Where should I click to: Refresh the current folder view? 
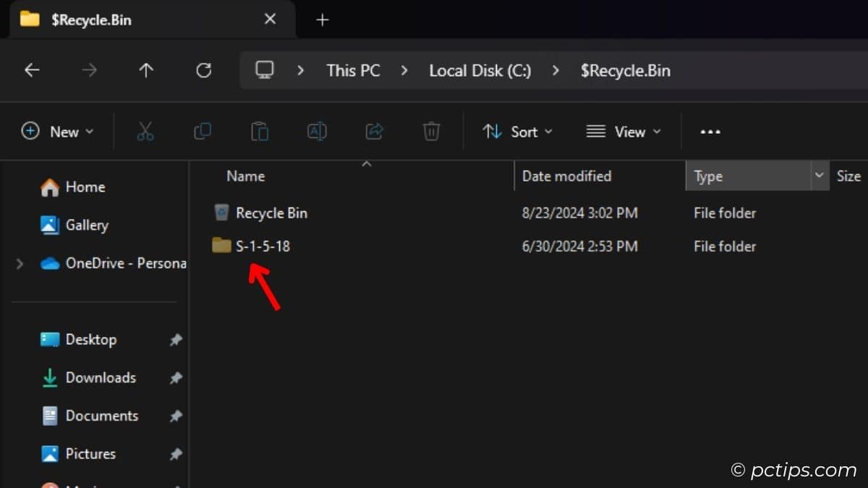(204, 70)
